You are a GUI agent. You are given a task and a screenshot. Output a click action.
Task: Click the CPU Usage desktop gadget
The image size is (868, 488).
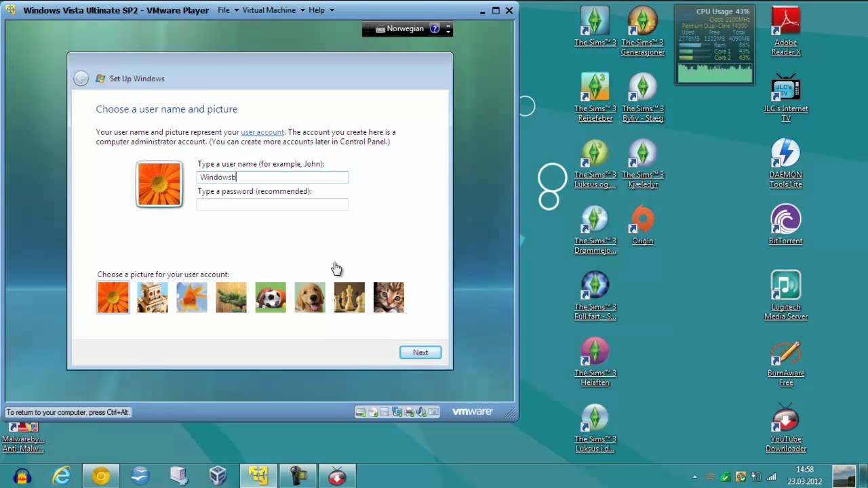(715, 44)
